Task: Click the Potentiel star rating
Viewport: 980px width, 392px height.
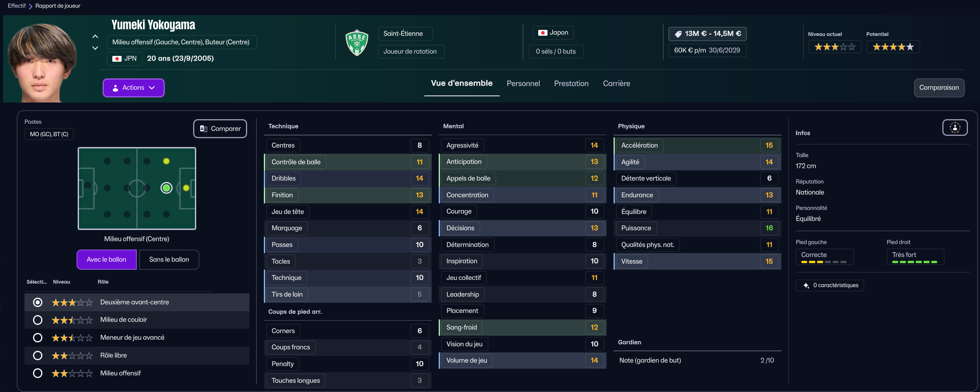Action: (x=893, y=47)
